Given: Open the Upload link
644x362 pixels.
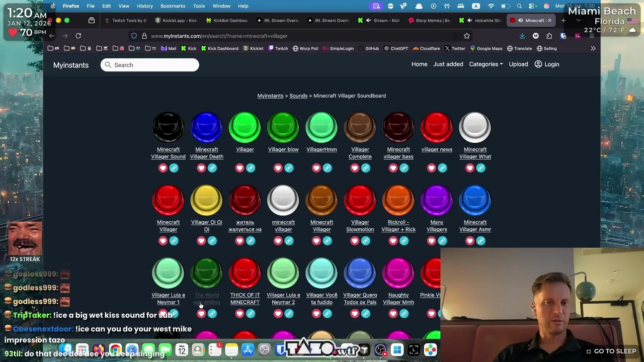Looking at the screenshot, I should click(x=518, y=64).
